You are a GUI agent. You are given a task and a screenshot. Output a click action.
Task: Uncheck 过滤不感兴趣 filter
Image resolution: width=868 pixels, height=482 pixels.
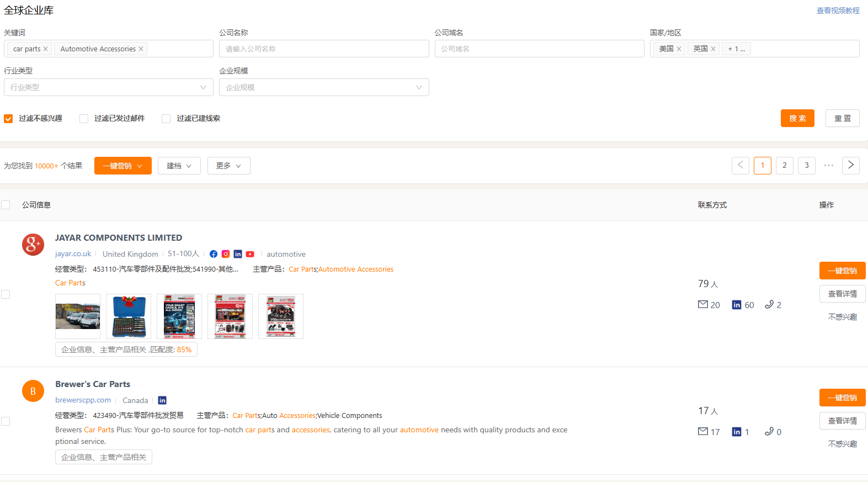click(8, 119)
